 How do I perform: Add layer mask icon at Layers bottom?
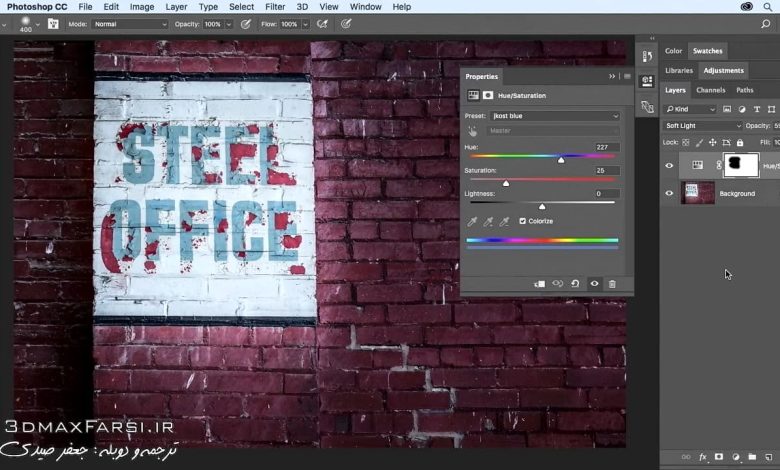tap(719, 457)
